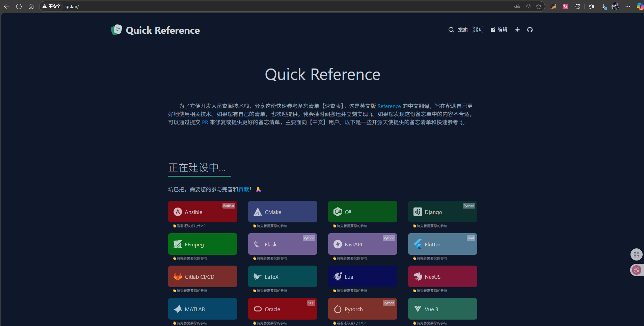Open the Lua card
Image resolution: width=644 pixels, height=326 pixels.
click(x=363, y=276)
